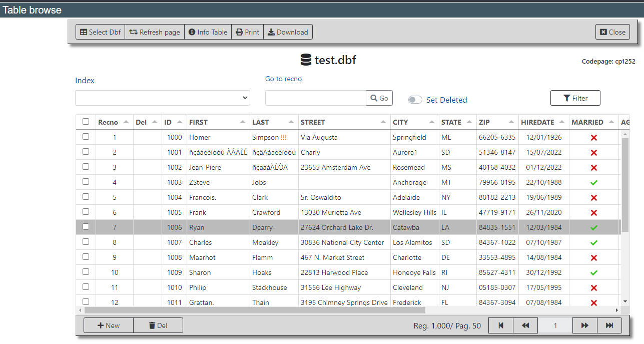Expand the Index dropdown
The height and width of the screenshot is (344, 644).
click(x=163, y=98)
